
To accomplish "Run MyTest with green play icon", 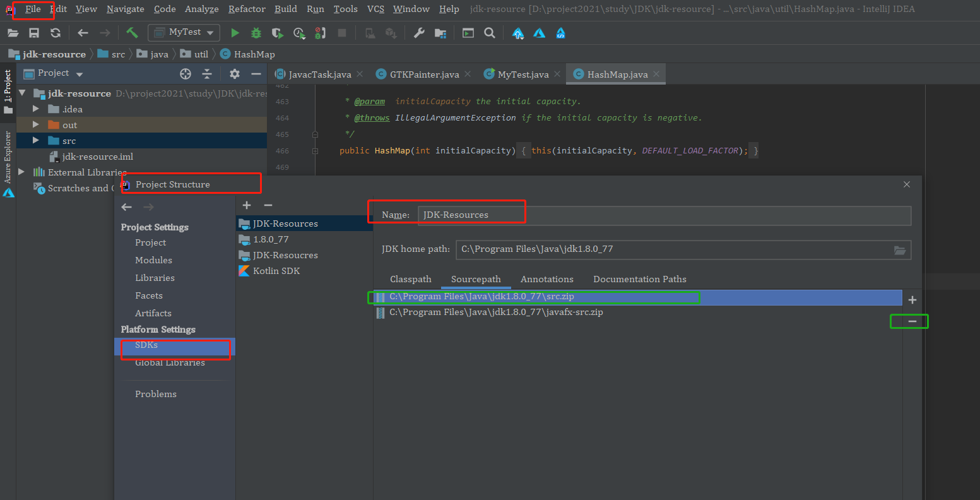I will click(x=235, y=33).
